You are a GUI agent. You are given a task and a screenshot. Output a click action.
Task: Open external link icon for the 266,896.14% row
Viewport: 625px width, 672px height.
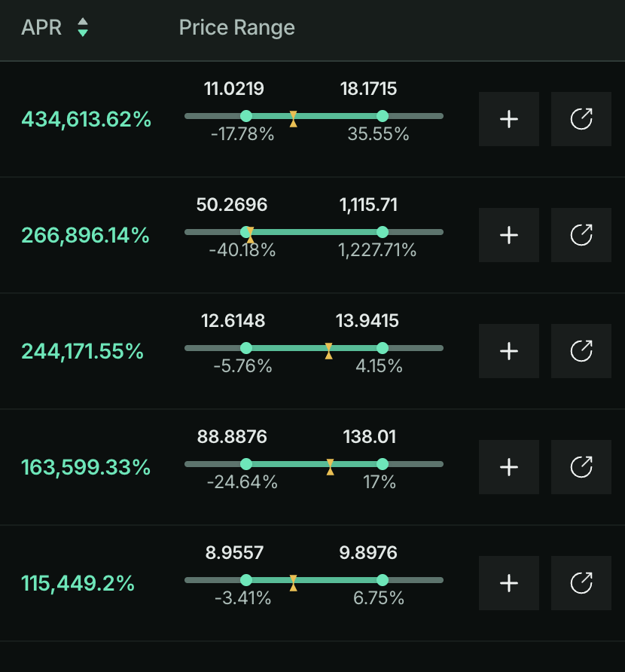click(x=581, y=235)
